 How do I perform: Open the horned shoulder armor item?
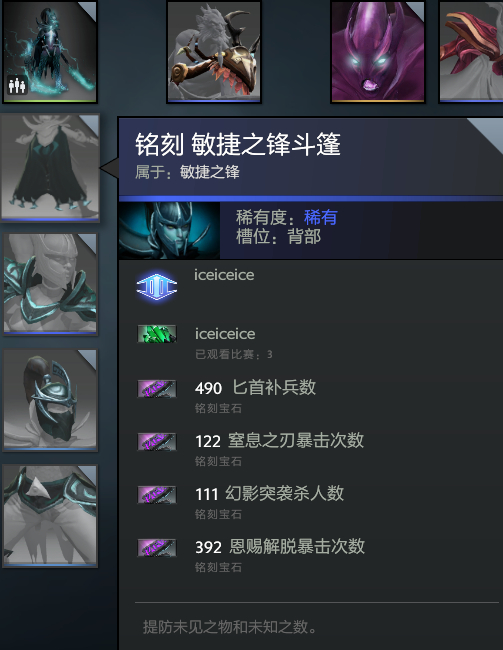pyautogui.click(x=214, y=51)
